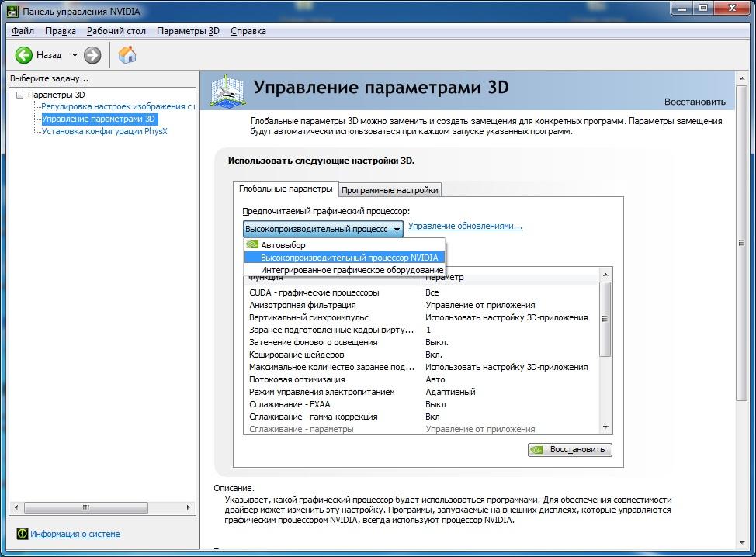Minimize the NVIDIA control panel window
The image size is (756, 557).
[682, 9]
